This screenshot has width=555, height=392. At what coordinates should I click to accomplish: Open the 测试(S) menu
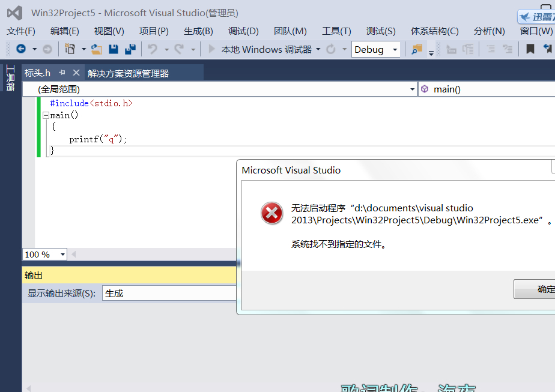pyautogui.click(x=381, y=31)
